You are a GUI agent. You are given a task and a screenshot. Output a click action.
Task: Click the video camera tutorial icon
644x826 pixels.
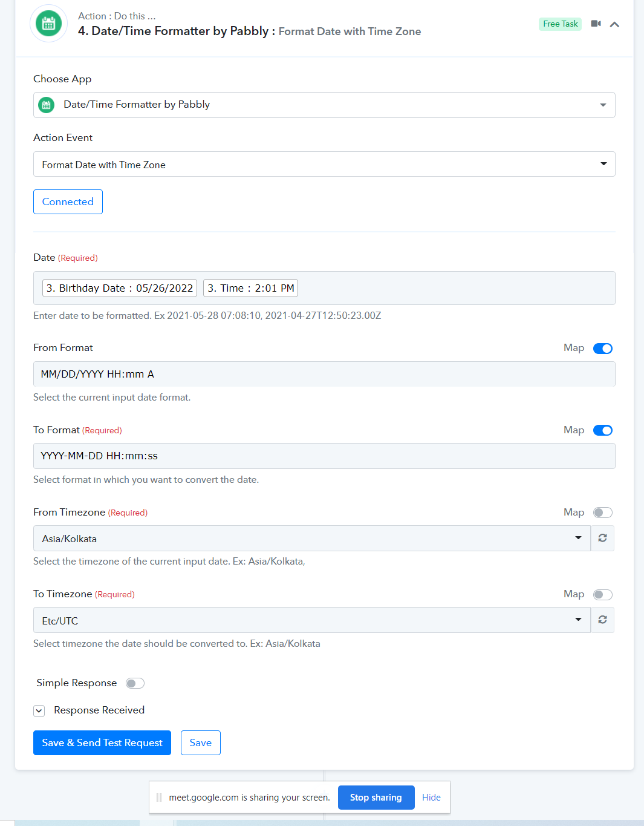coord(596,24)
